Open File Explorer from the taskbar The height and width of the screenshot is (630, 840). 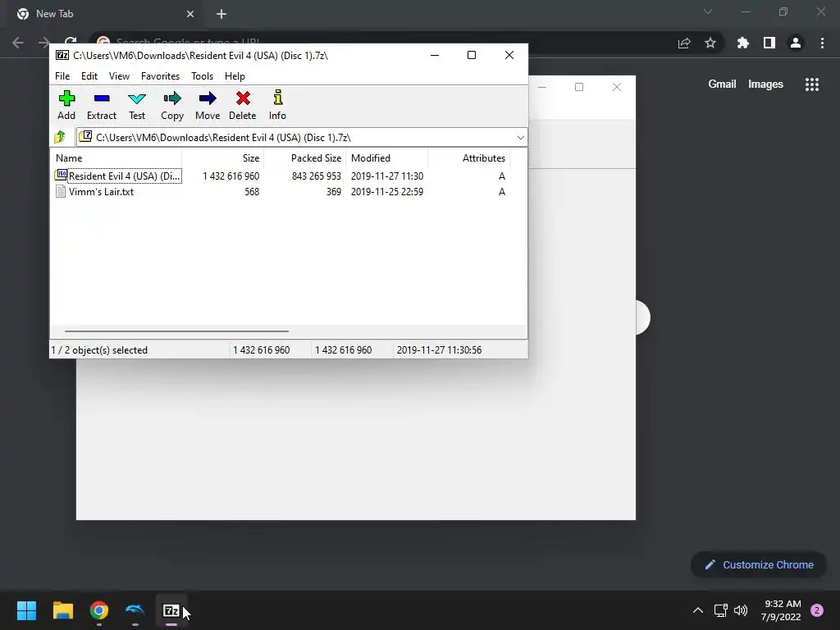(62, 610)
